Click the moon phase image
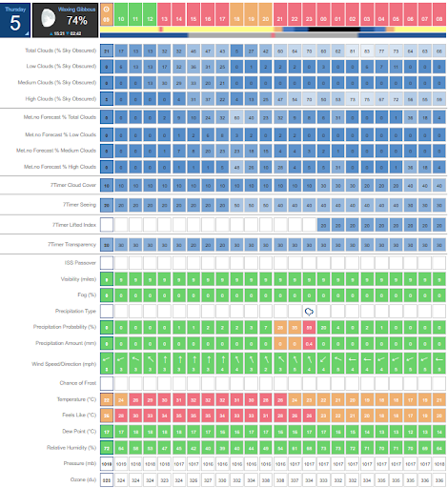The height and width of the screenshot is (488, 448). point(49,18)
